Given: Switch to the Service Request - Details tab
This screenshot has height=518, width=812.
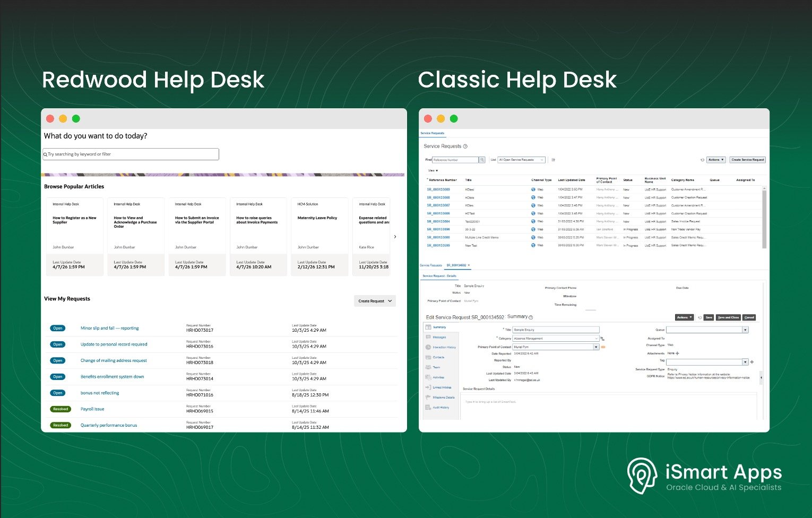Looking at the screenshot, I should [x=439, y=276].
